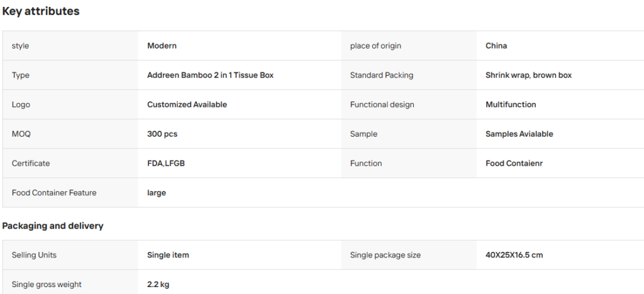Select the Multifunction value
Screen dimensions: 644x294
(x=511, y=105)
